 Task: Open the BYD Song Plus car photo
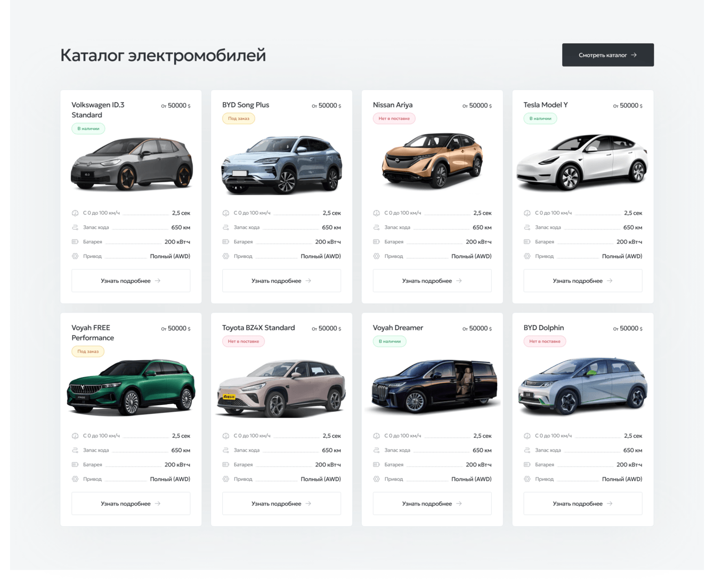(x=282, y=165)
